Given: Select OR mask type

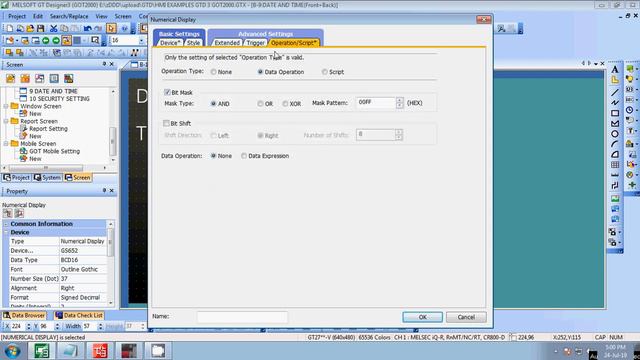Looking at the screenshot, I should 260,104.
